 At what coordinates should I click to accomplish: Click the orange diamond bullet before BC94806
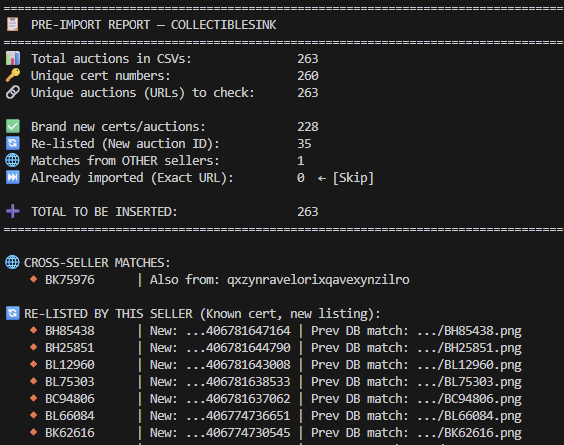click(x=34, y=398)
